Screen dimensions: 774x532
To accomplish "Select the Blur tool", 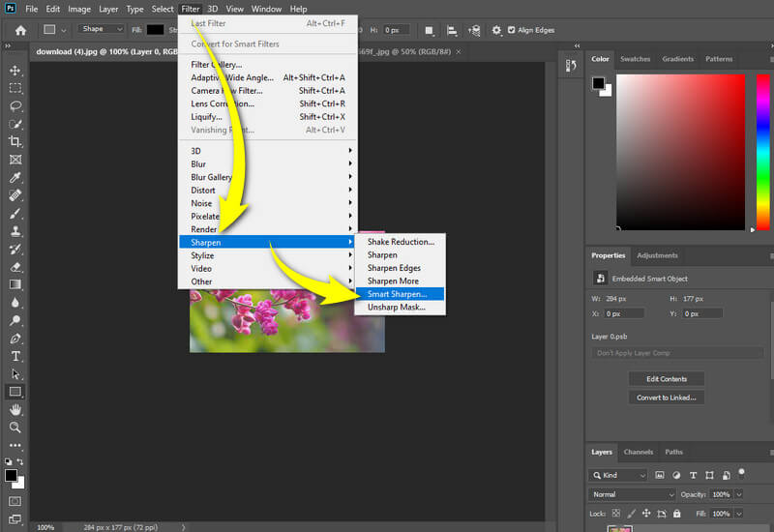I will click(15, 303).
